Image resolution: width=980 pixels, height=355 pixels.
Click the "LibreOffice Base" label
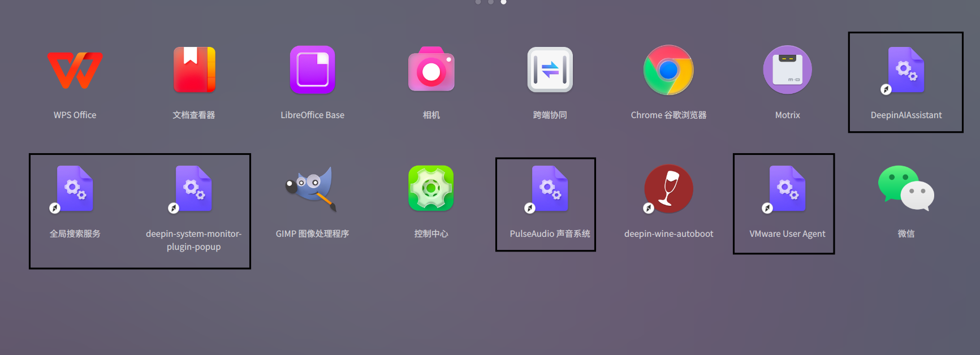313,115
